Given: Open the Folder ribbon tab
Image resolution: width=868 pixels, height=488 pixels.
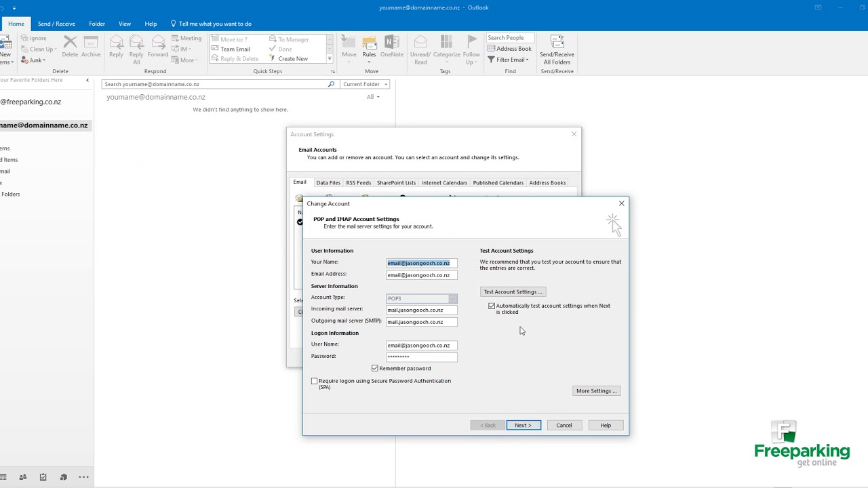Looking at the screenshot, I should (97, 24).
